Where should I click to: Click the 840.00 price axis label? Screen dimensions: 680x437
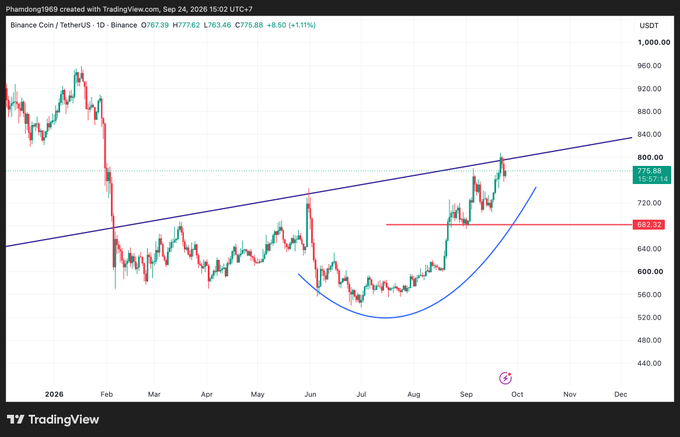649,134
